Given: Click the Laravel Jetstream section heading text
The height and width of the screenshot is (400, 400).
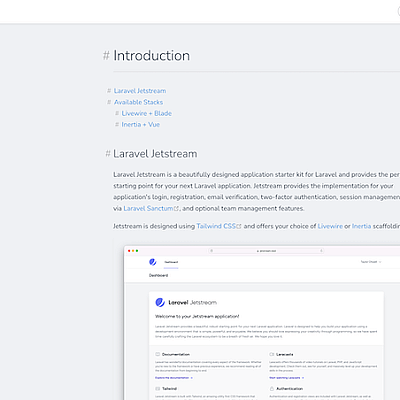Looking at the screenshot, I should [155, 154].
